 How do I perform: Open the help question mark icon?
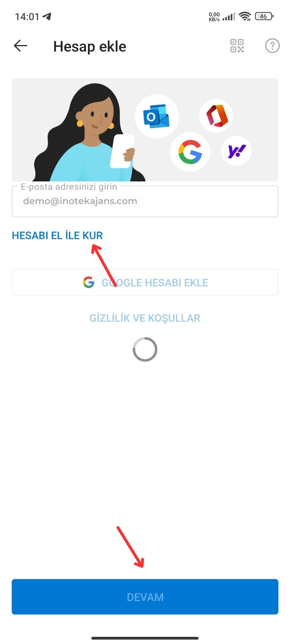pyautogui.click(x=272, y=46)
